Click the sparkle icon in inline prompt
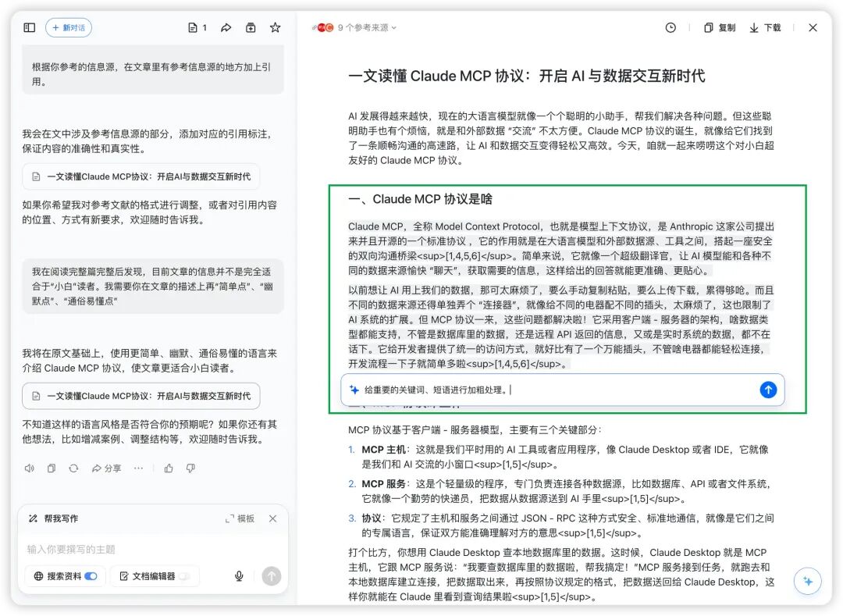The image size is (843, 616). click(354, 390)
